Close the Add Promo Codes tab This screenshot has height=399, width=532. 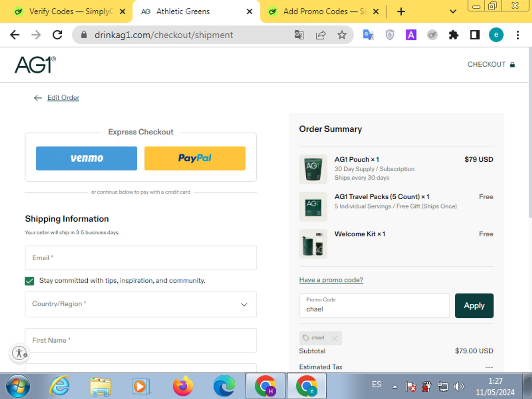pos(376,12)
